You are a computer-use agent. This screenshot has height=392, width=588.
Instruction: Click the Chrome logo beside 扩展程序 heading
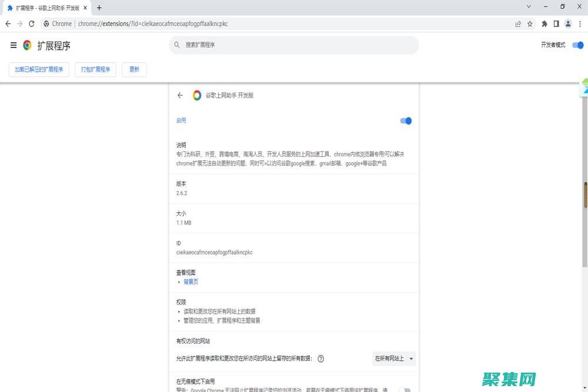(x=26, y=45)
